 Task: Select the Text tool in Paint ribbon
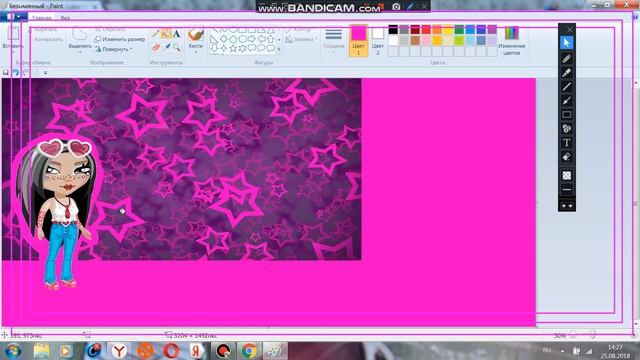click(x=176, y=34)
